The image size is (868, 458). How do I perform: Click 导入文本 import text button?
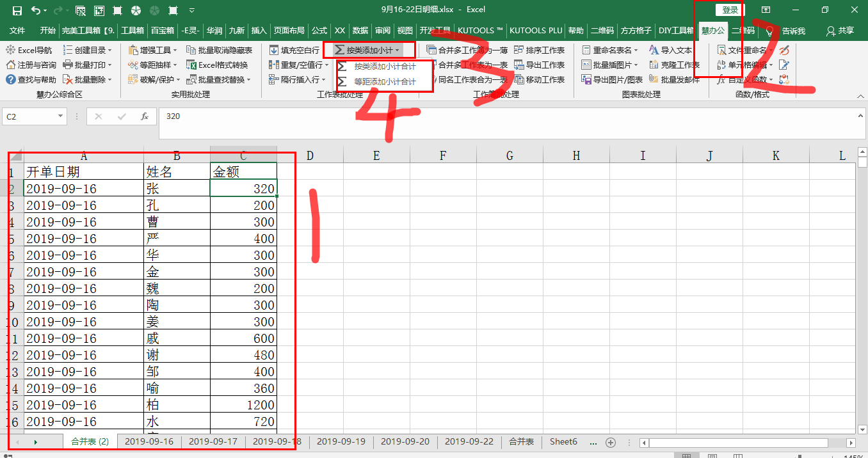pyautogui.click(x=670, y=50)
